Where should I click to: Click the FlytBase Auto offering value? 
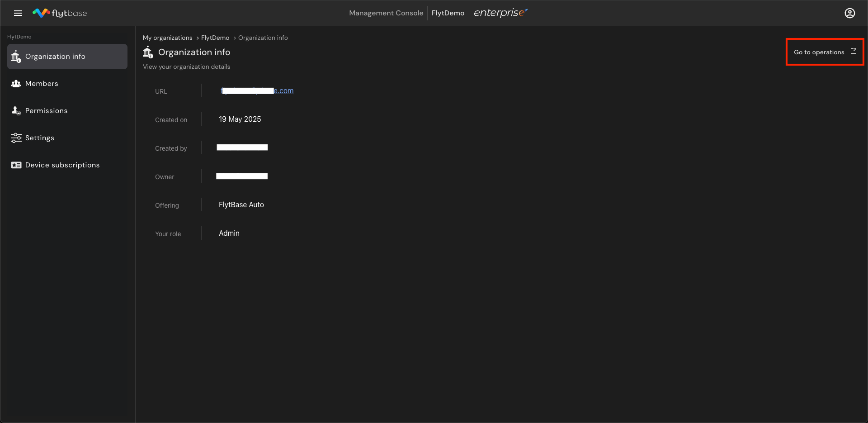[x=241, y=205]
